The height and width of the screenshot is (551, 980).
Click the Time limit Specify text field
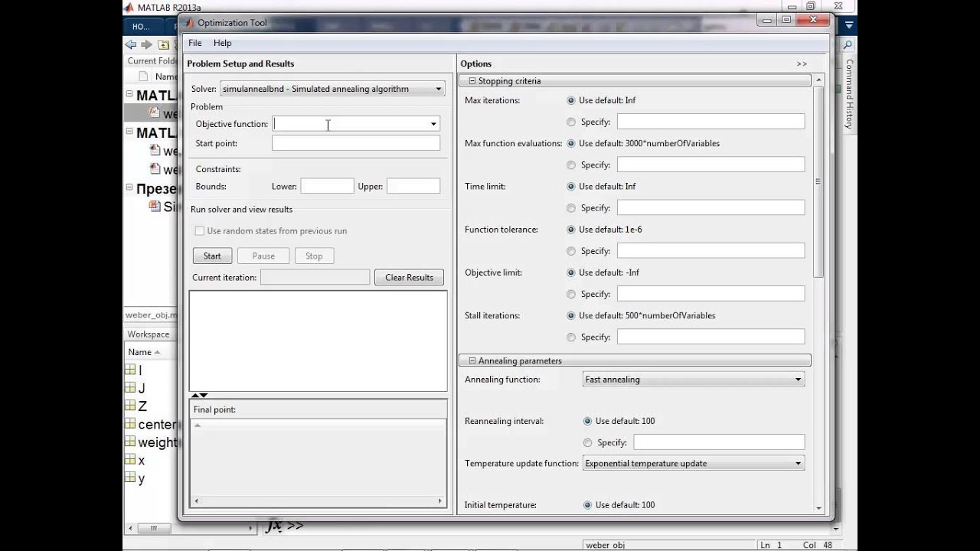(710, 207)
